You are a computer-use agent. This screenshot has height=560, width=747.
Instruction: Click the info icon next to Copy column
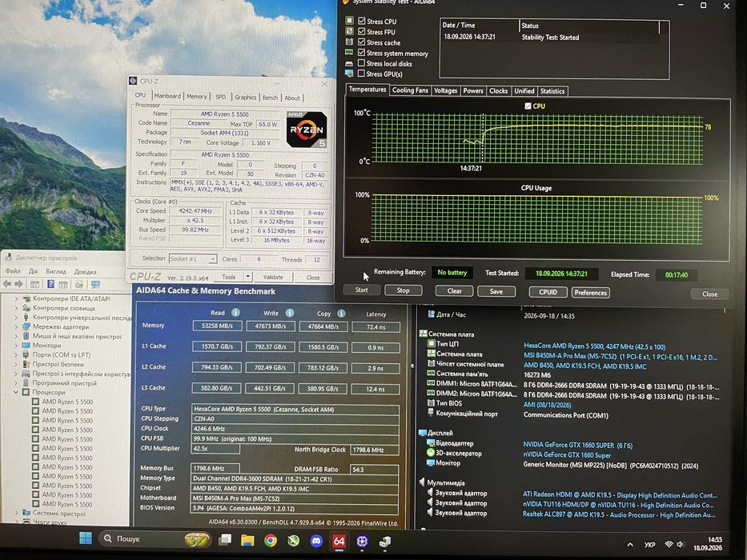coord(341,313)
